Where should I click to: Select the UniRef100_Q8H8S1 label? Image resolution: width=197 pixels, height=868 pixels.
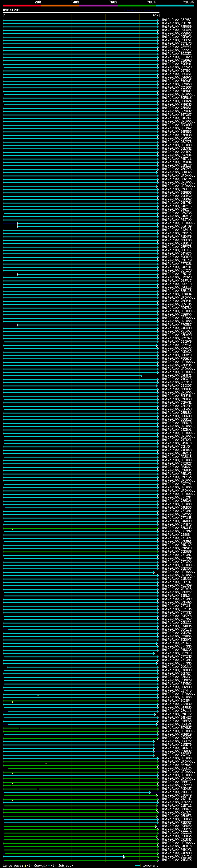[x=177, y=108]
